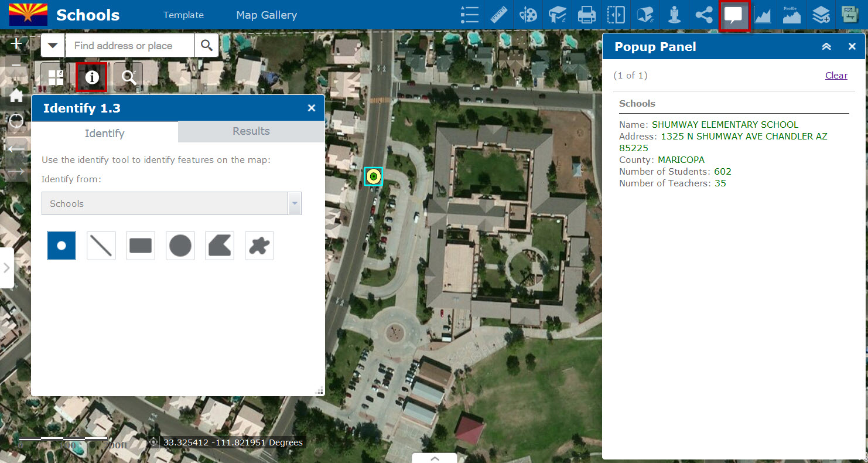Close the Popup Panel
The height and width of the screenshot is (463, 868).
point(852,46)
